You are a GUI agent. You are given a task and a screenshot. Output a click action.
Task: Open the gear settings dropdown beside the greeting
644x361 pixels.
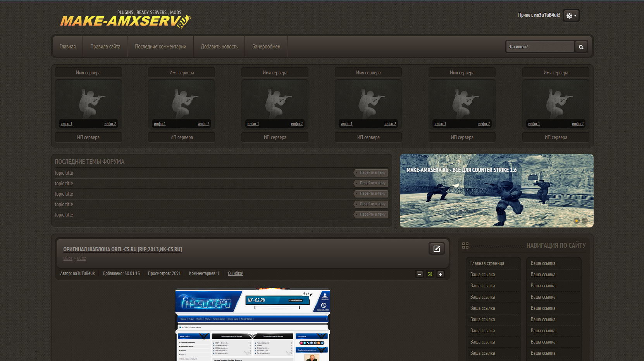[571, 15]
